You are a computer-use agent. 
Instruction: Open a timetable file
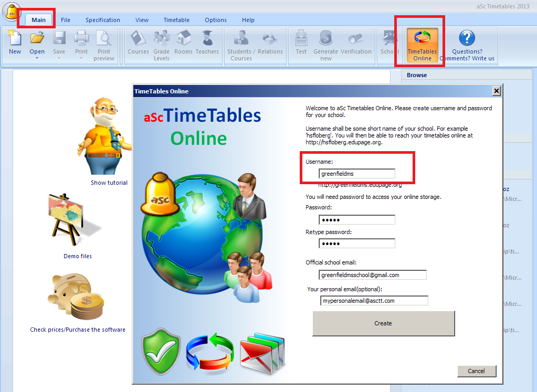click(37, 43)
